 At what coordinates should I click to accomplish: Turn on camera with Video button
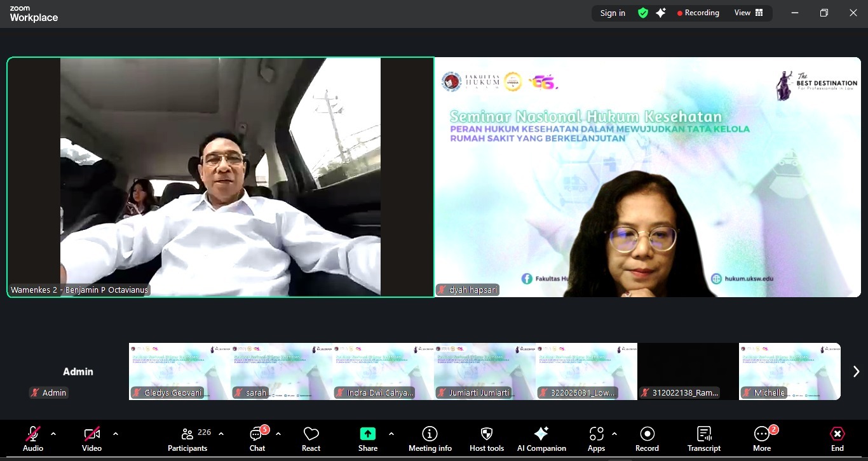pyautogui.click(x=92, y=438)
